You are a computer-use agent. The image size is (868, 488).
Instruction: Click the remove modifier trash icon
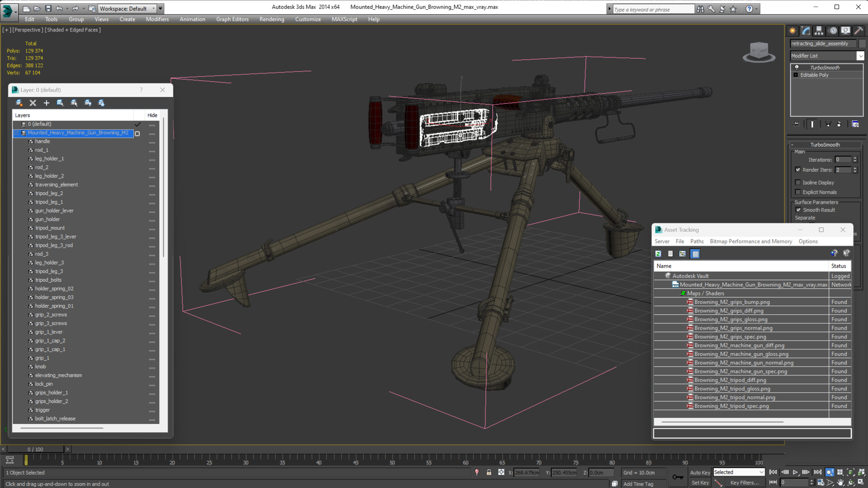[x=839, y=124]
